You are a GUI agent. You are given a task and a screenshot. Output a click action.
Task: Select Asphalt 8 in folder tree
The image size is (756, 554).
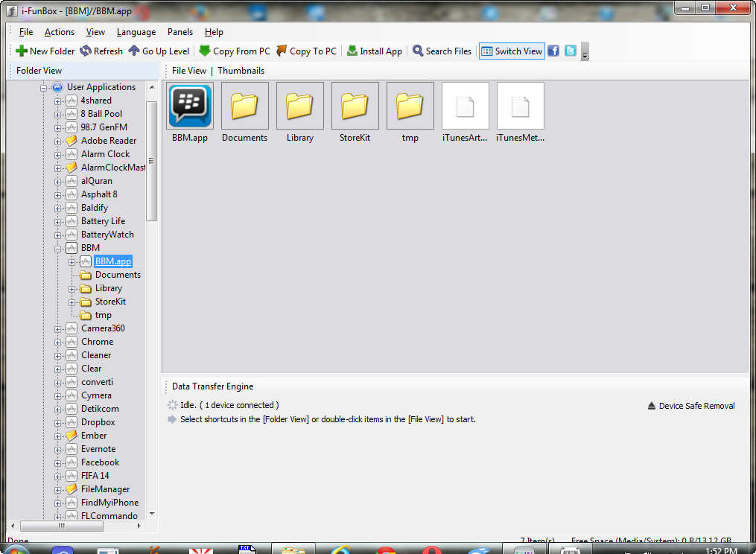point(99,194)
